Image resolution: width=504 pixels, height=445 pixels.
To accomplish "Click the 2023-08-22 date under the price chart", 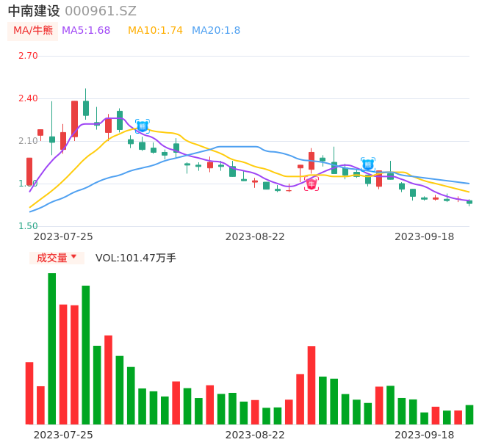I will click(x=255, y=237).
